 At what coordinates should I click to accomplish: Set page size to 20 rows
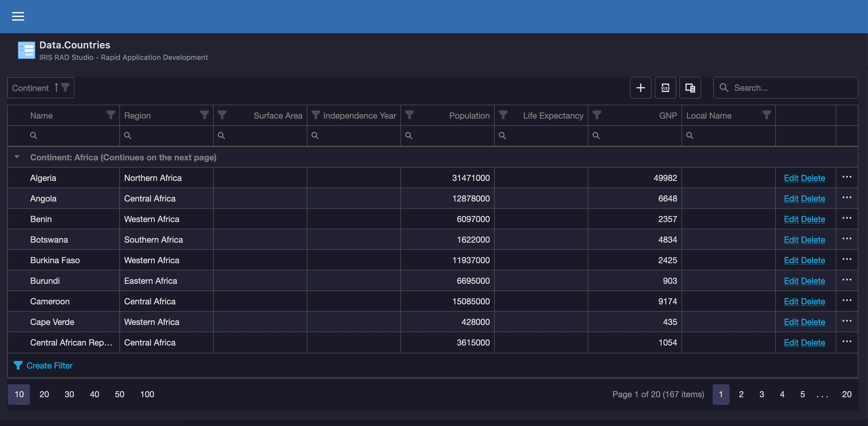(44, 394)
